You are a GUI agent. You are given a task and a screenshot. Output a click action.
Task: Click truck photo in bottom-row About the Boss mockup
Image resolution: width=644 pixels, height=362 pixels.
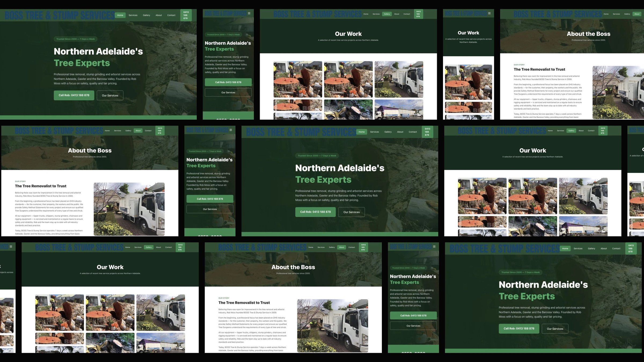[x=333, y=326]
